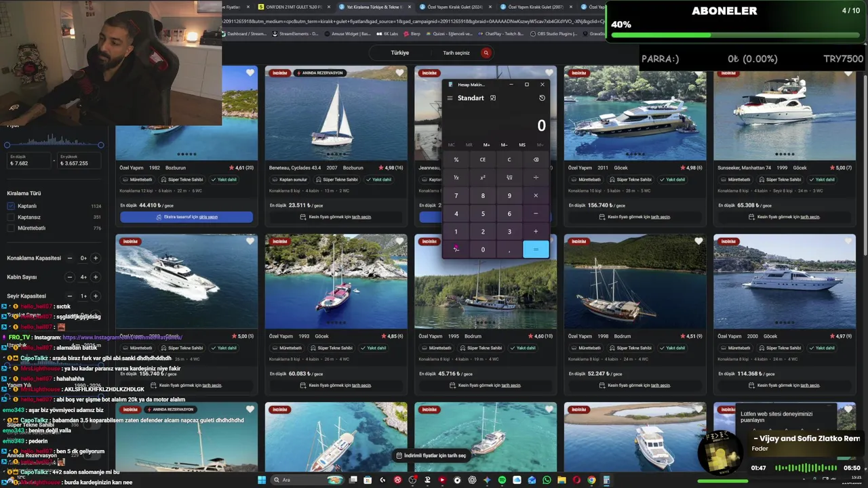Click the square root calculator key

point(509,178)
